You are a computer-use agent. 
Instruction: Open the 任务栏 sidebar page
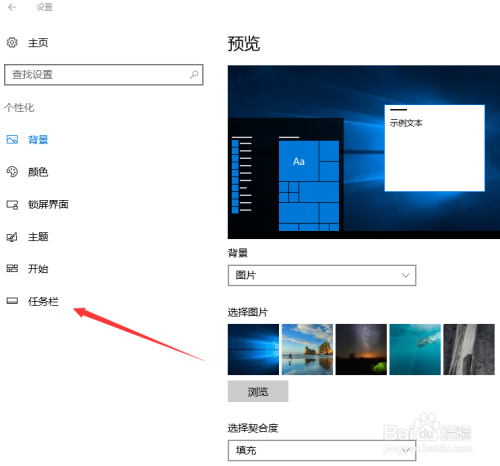(43, 301)
